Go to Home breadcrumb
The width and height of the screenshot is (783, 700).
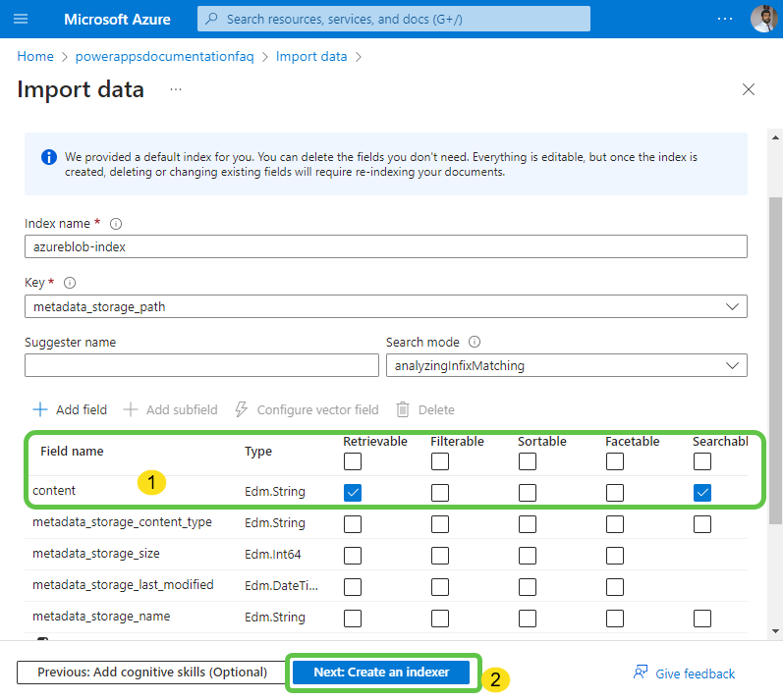click(x=35, y=56)
